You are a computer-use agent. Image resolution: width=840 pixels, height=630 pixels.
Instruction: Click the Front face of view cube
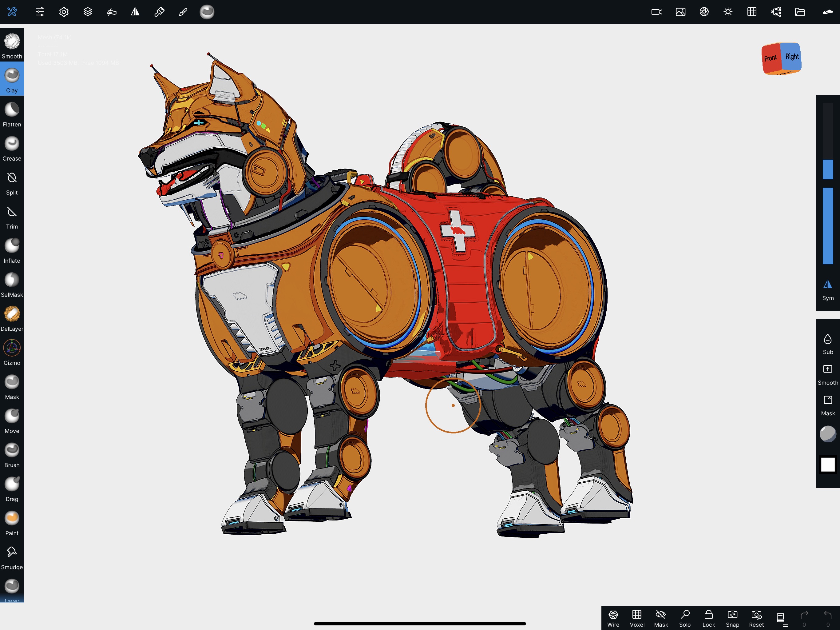(771, 58)
